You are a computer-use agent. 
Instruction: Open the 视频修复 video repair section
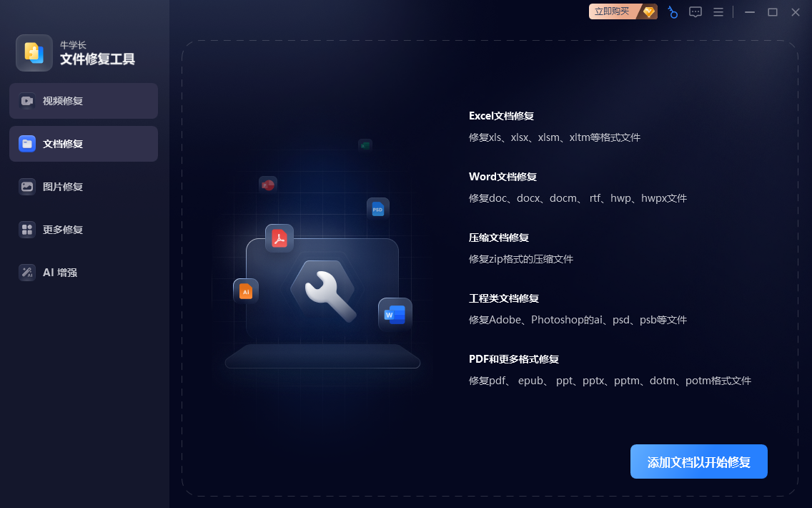click(84, 101)
